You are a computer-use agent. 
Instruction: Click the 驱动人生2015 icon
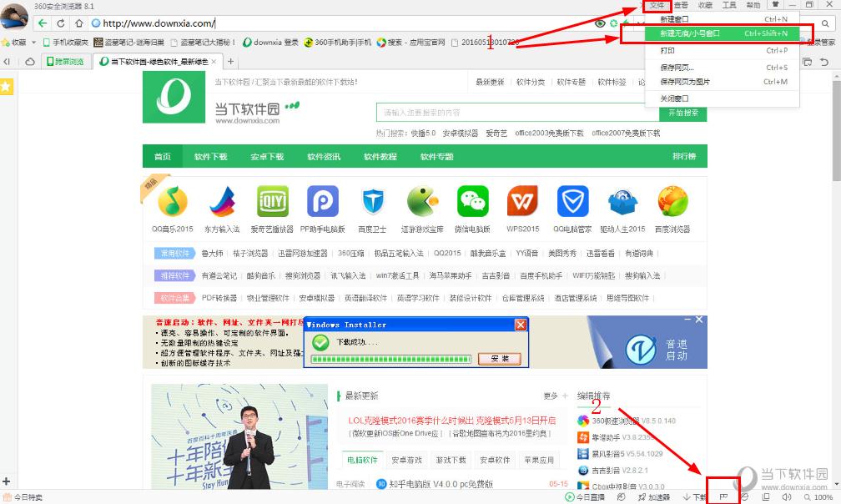622,200
